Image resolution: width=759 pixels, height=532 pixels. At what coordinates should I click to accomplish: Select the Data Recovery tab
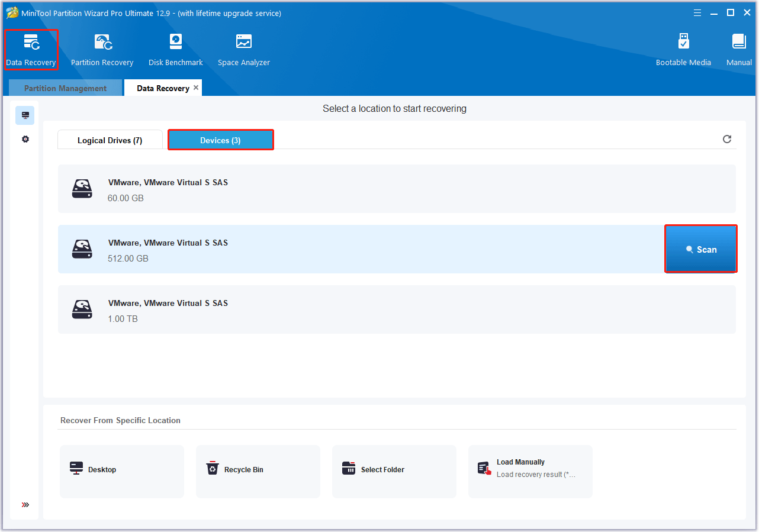point(163,88)
